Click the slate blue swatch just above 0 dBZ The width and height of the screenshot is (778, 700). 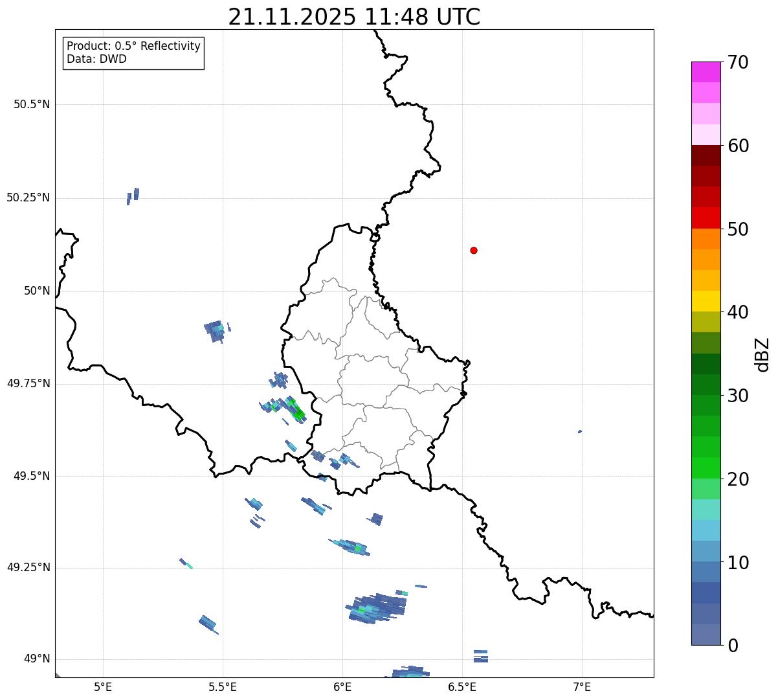(706, 635)
